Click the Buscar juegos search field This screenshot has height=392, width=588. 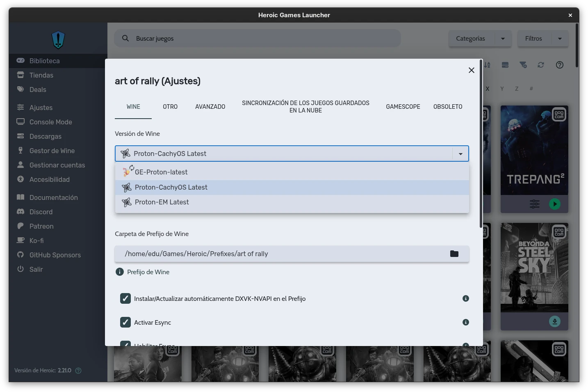[x=258, y=38]
